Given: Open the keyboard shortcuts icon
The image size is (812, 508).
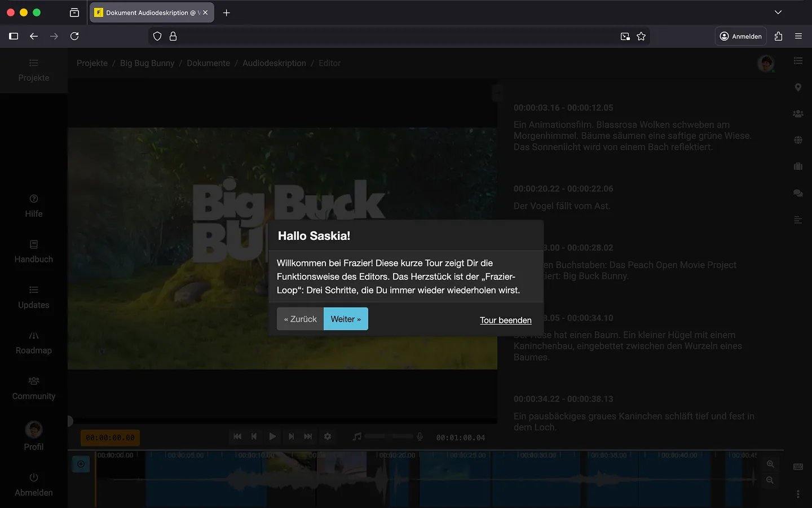Looking at the screenshot, I should (x=798, y=467).
